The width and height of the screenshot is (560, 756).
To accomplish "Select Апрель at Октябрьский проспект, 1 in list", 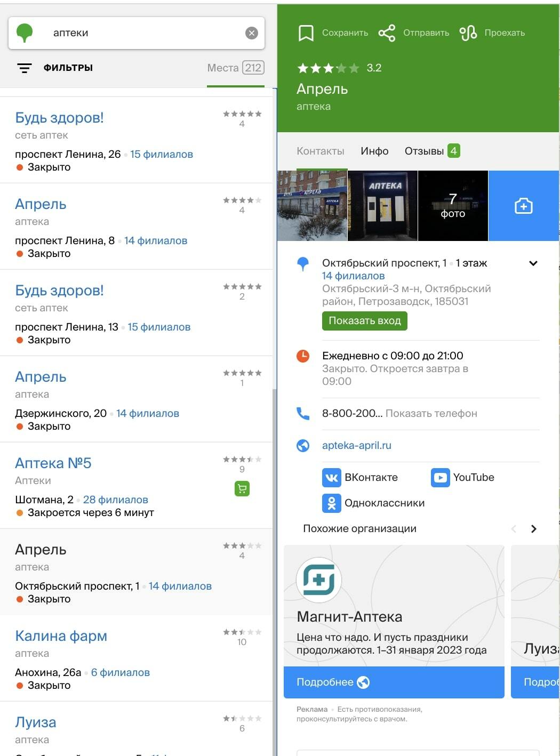I will pyautogui.click(x=41, y=550).
